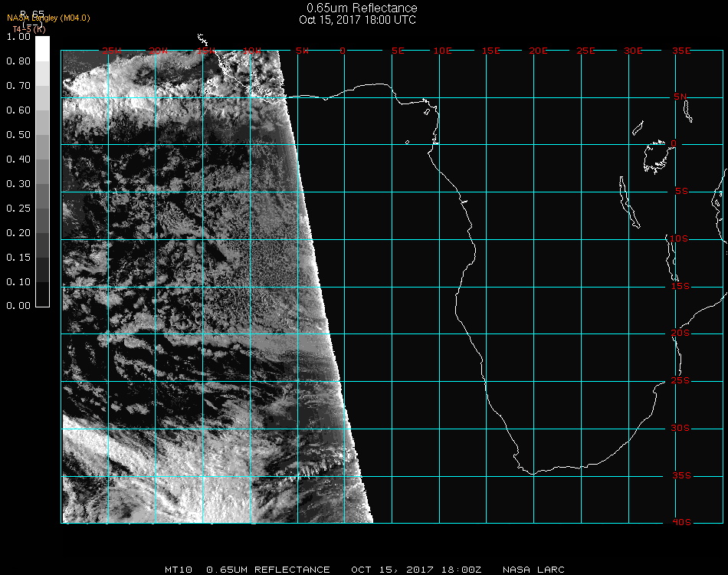728x575 pixels.
Task: Click the 0.25 value on the reflectance scale
Action: (18, 209)
